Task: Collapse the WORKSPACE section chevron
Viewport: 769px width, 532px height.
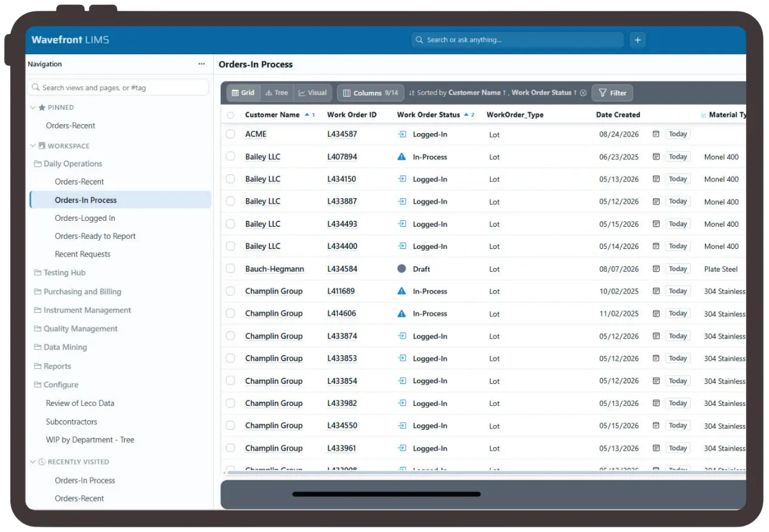Action: pos(33,146)
